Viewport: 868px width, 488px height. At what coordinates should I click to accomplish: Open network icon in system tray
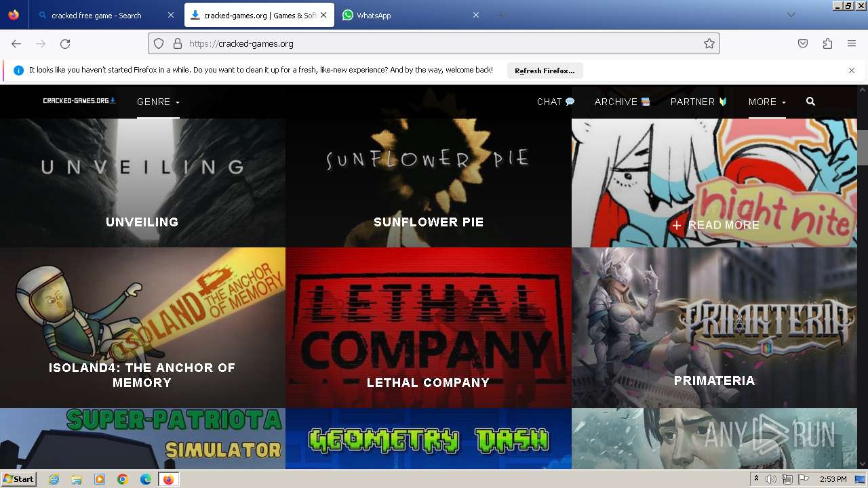[x=787, y=479]
